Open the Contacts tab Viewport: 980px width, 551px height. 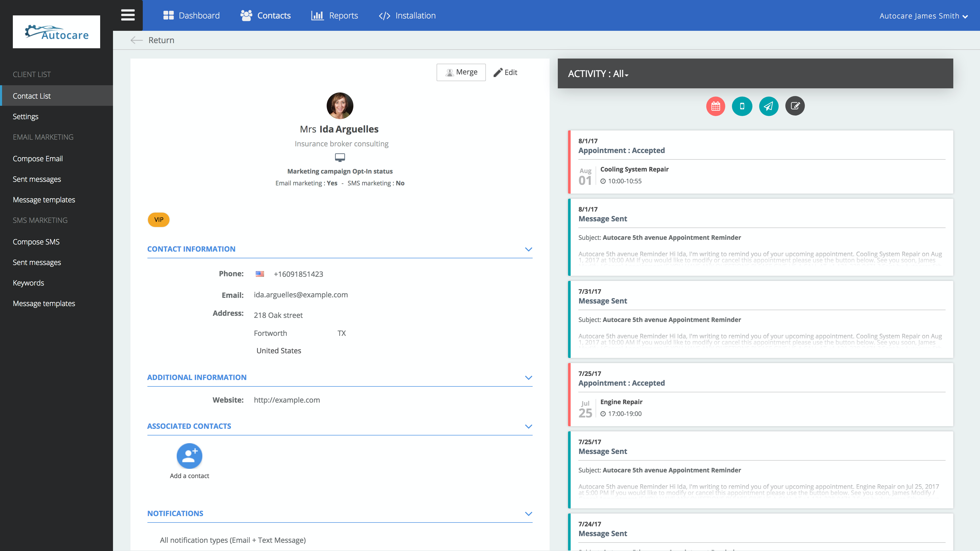266,16
